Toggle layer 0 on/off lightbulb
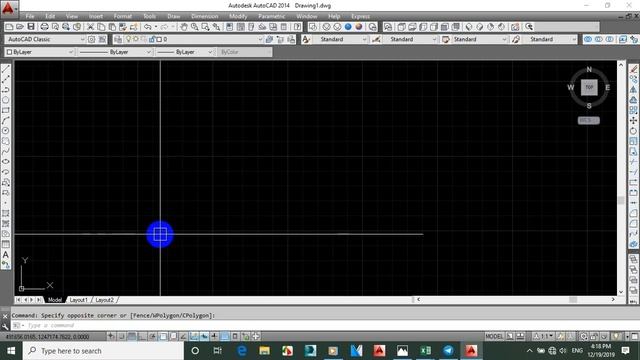 click(128, 39)
